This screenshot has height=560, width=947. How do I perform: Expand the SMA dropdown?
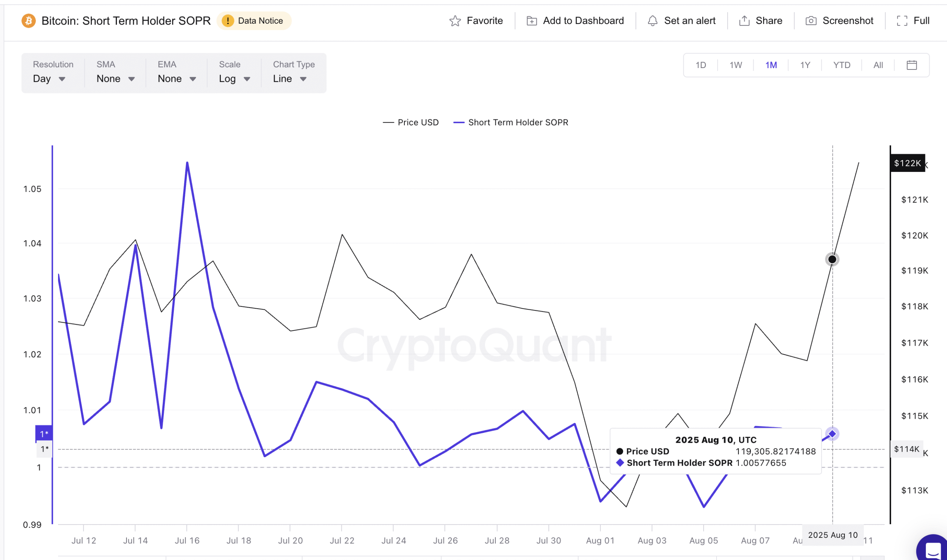(x=114, y=78)
